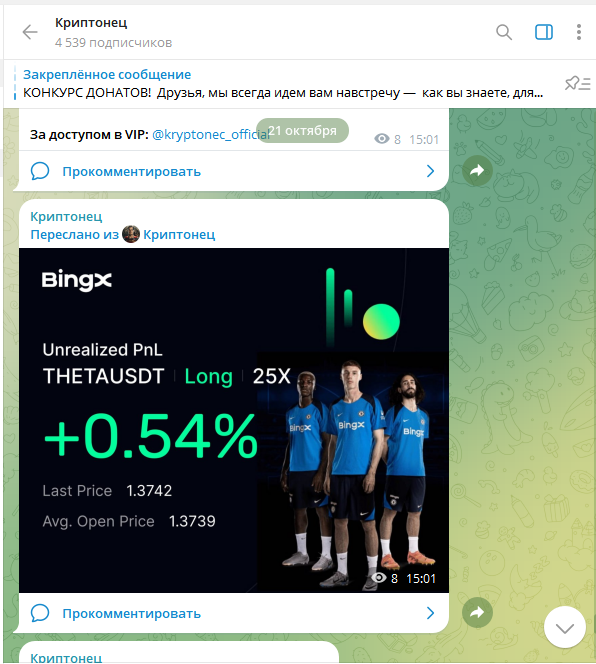
Task: Click the comment bubble icon under BingX post
Action: 40,613
